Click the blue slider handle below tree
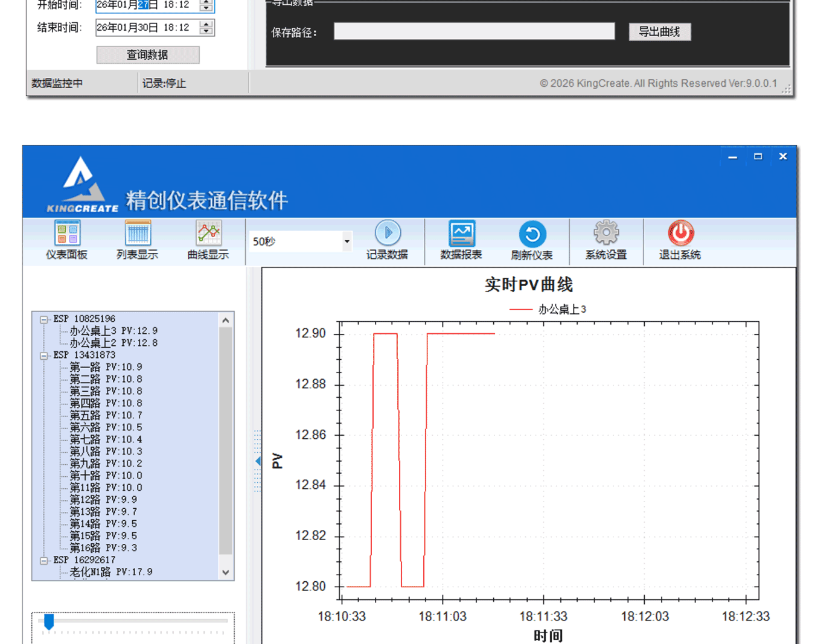This screenshot has height=644, width=815. coord(49,621)
